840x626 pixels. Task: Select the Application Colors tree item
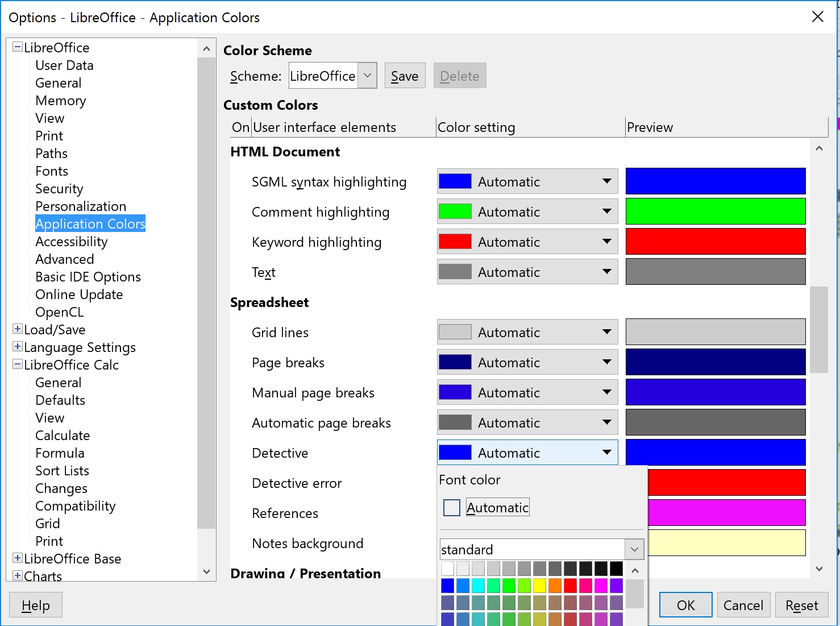point(90,223)
